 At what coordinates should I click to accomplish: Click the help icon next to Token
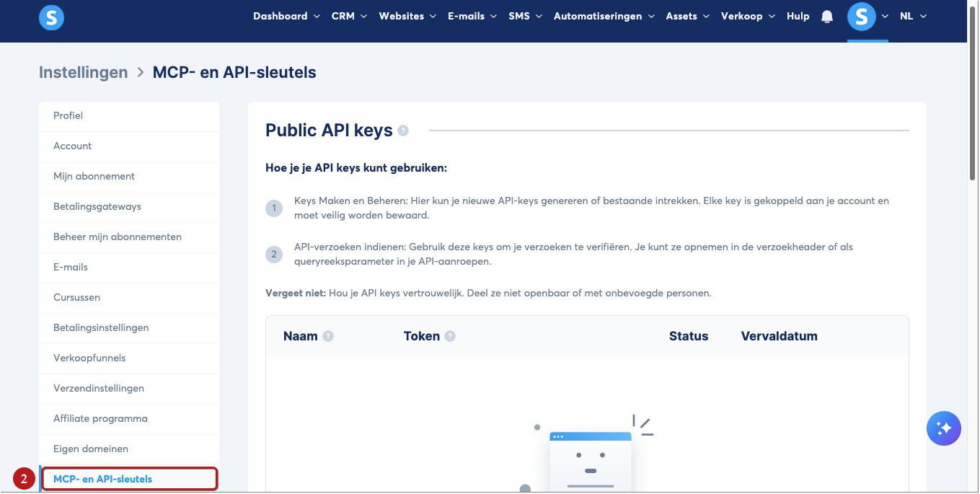tap(450, 336)
